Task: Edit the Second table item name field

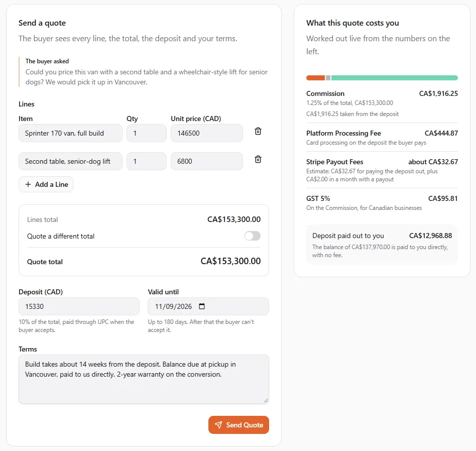Action: point(70,161)
